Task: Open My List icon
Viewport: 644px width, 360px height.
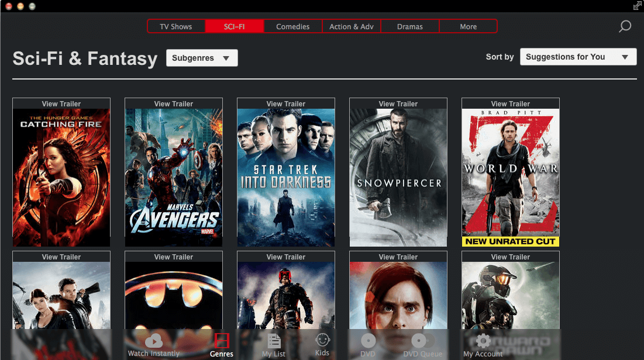Action: pos(274,341)
